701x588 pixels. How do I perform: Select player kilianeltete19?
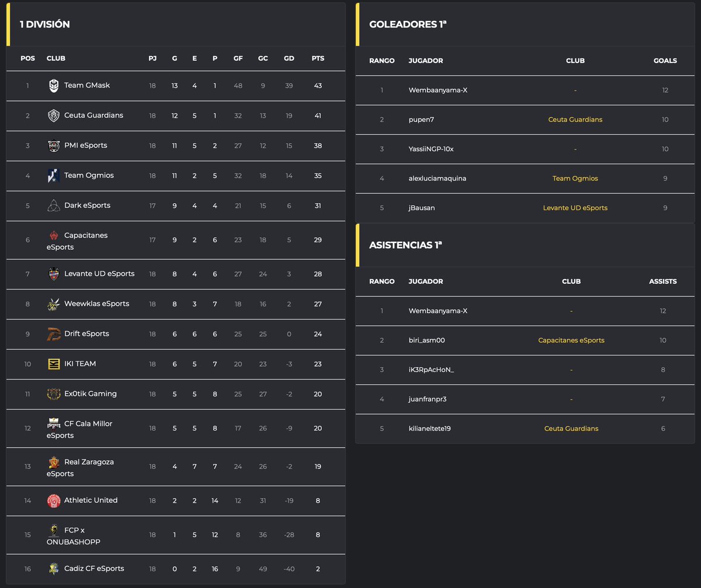[430, 429]
